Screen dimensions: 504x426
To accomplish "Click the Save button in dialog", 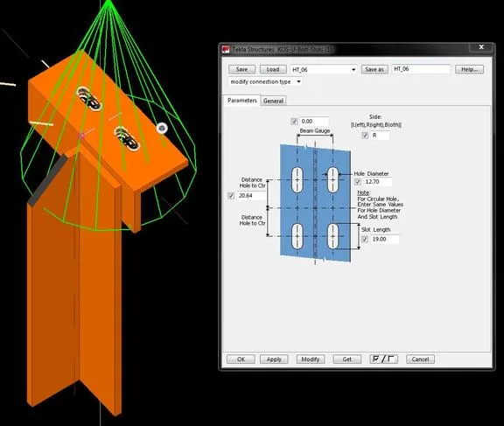I will pyautogui.click(x=241, y=69).
